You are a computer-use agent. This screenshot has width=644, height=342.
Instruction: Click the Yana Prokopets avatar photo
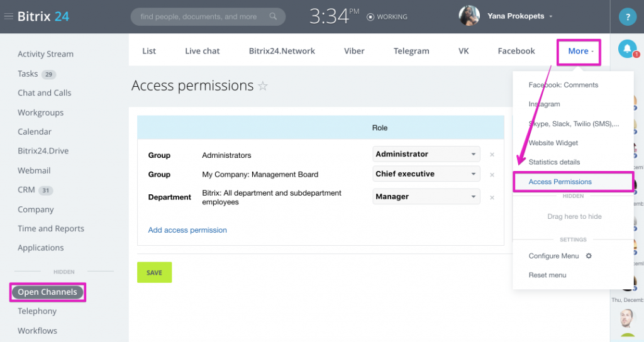click(x=469, y=16)
